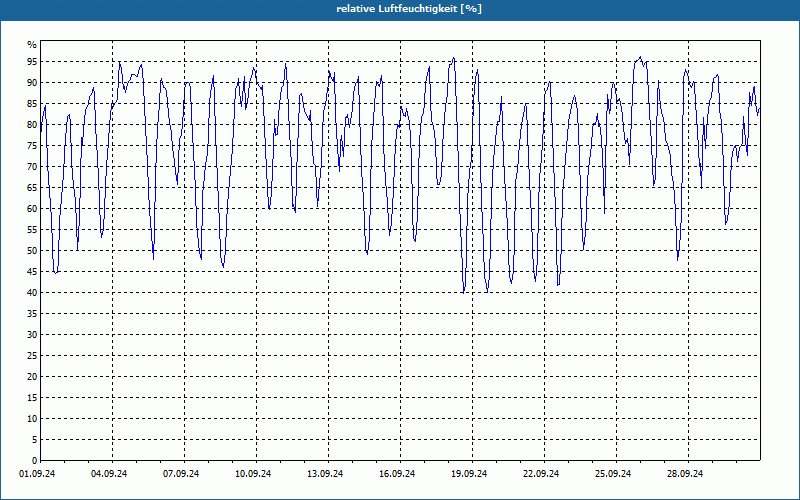Click the y-axis value 10
The height and width of the screenshot is (500, 800).
32,418
